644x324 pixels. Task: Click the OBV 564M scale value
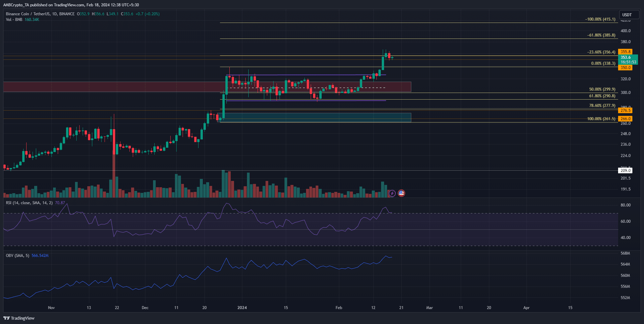coord(625,264)
